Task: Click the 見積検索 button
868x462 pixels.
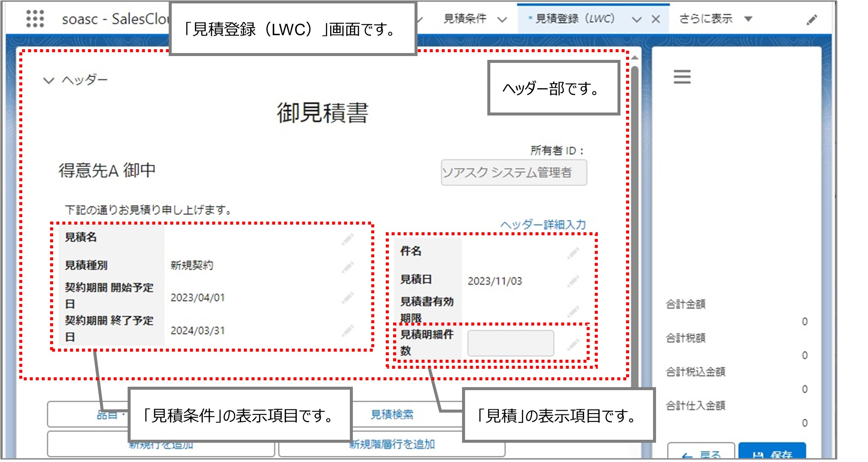Action: 391,414
